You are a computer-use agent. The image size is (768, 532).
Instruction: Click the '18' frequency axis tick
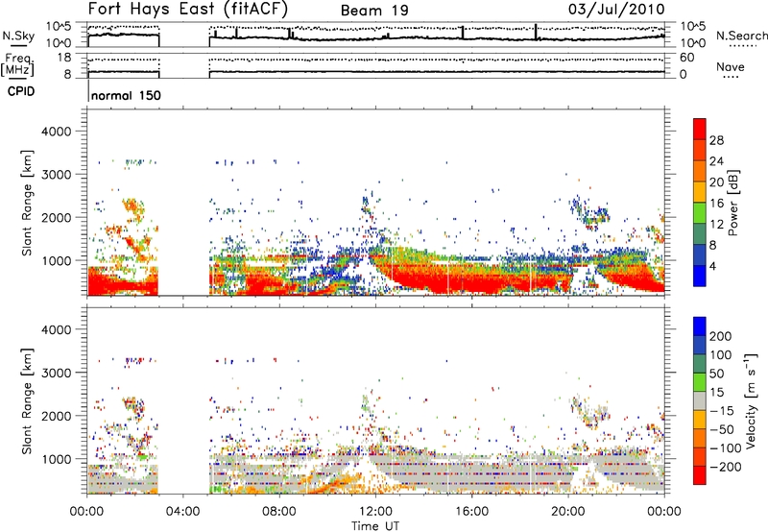coord(64,58)
